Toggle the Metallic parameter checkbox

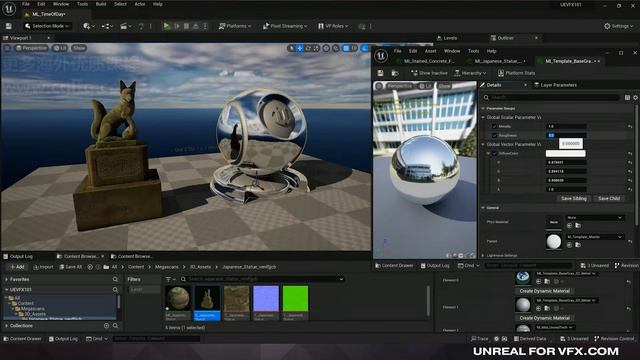point(494,127)
